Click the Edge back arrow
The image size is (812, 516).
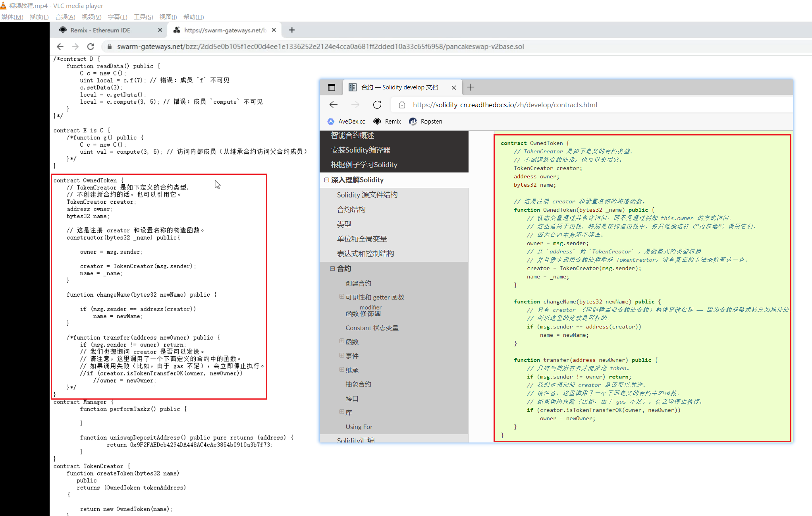(x=334, y=104)
